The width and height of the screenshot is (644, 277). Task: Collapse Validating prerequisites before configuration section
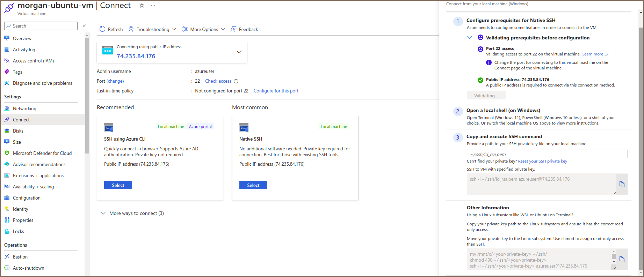tap(469, 38)
